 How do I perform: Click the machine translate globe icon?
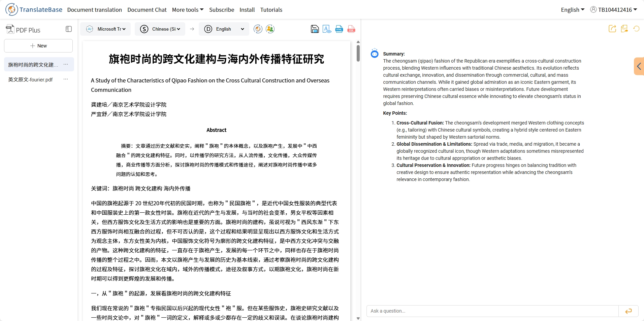click(x=258, y=29)
